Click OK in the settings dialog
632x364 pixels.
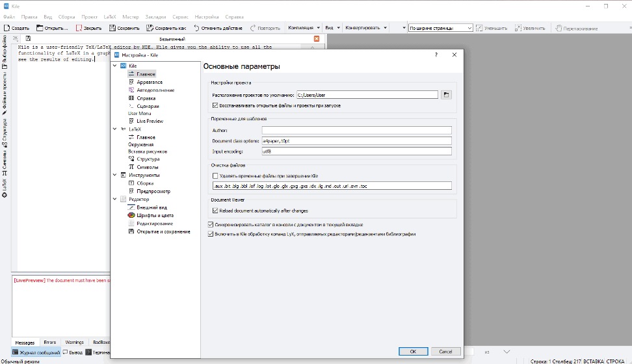pyautogui.click(x=413, y=352)
